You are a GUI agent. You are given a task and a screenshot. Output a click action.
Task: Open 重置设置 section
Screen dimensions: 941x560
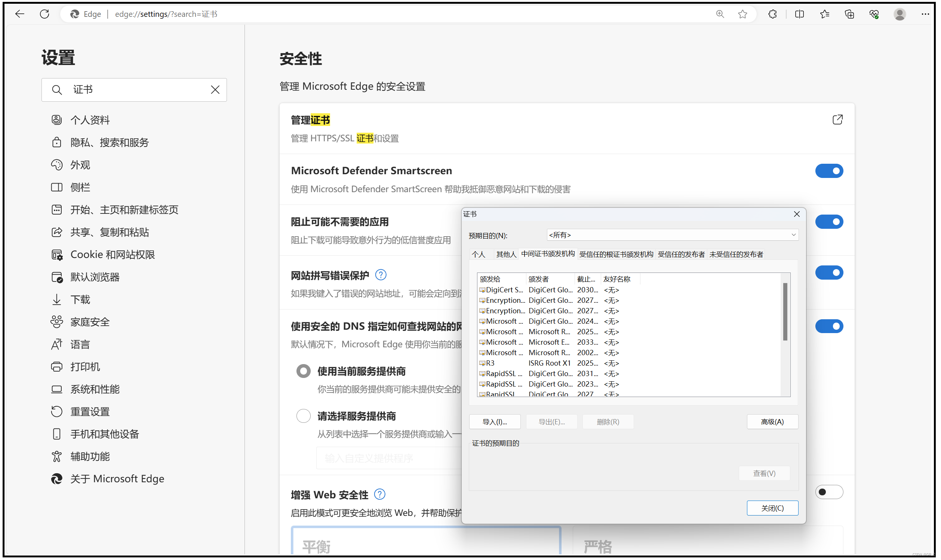tap(80, 412)
